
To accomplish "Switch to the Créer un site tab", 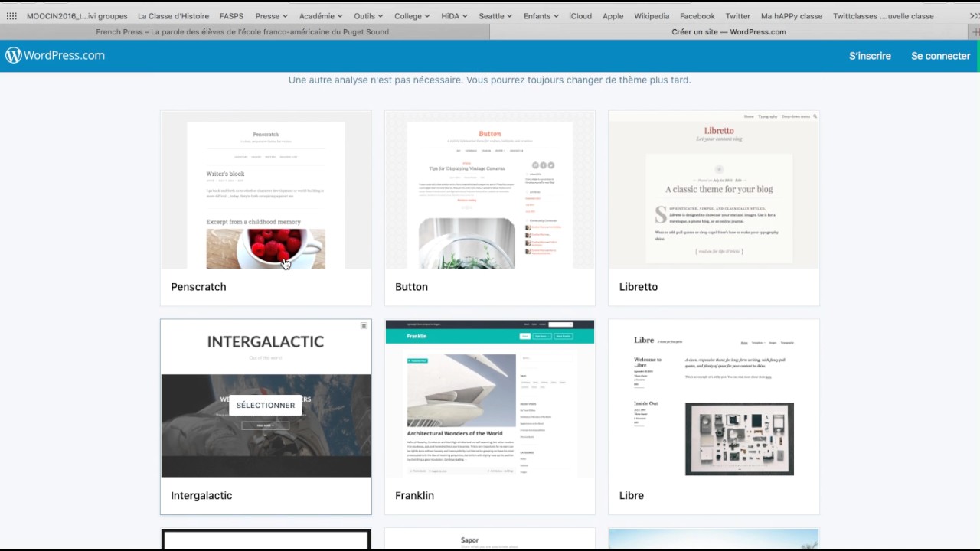I will pyautogui.click(x=729, y=32).
